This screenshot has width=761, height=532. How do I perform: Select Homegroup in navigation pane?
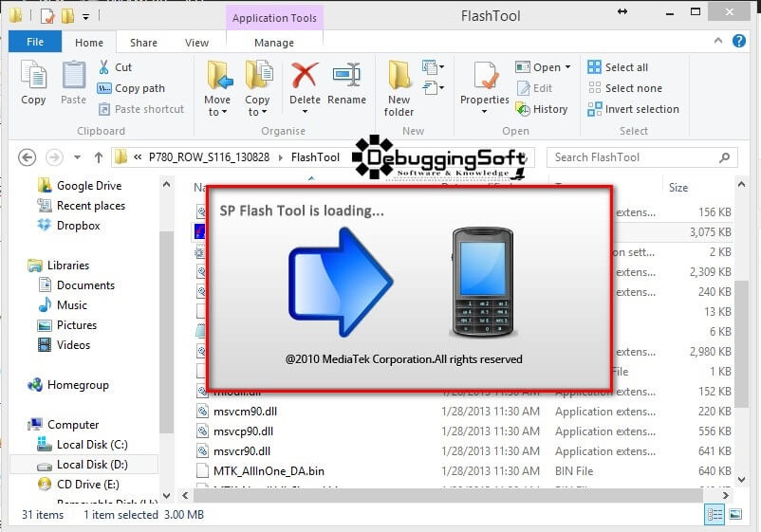coord(69,385)
